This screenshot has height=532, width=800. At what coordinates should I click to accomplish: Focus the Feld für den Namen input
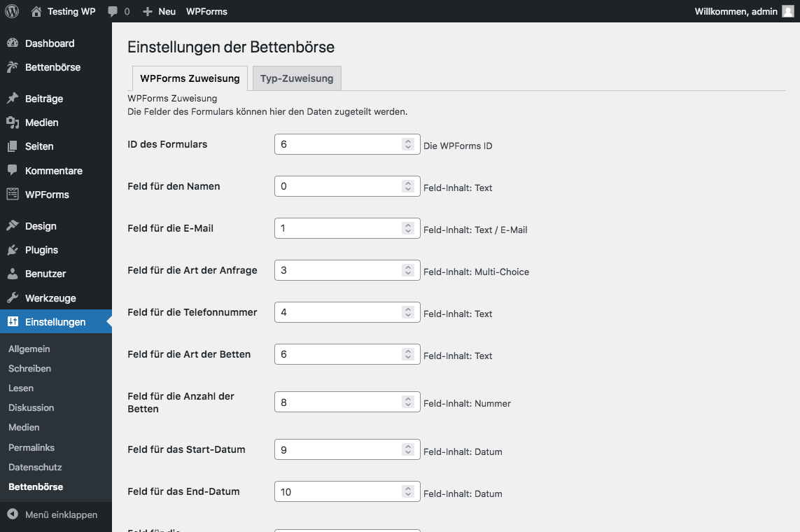(x=347, y=186)
